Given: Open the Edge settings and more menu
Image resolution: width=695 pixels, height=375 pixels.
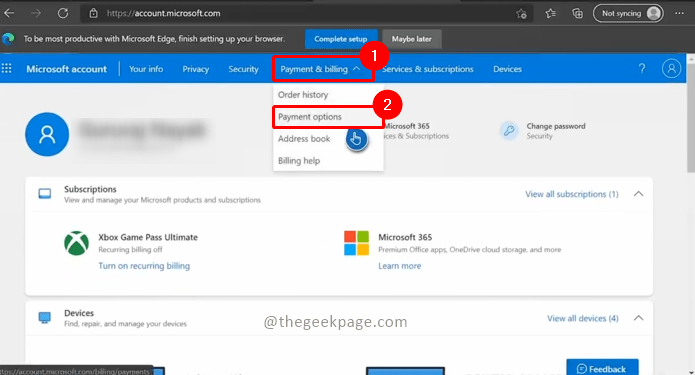Looking at the screenshot, I should [679, 13].
